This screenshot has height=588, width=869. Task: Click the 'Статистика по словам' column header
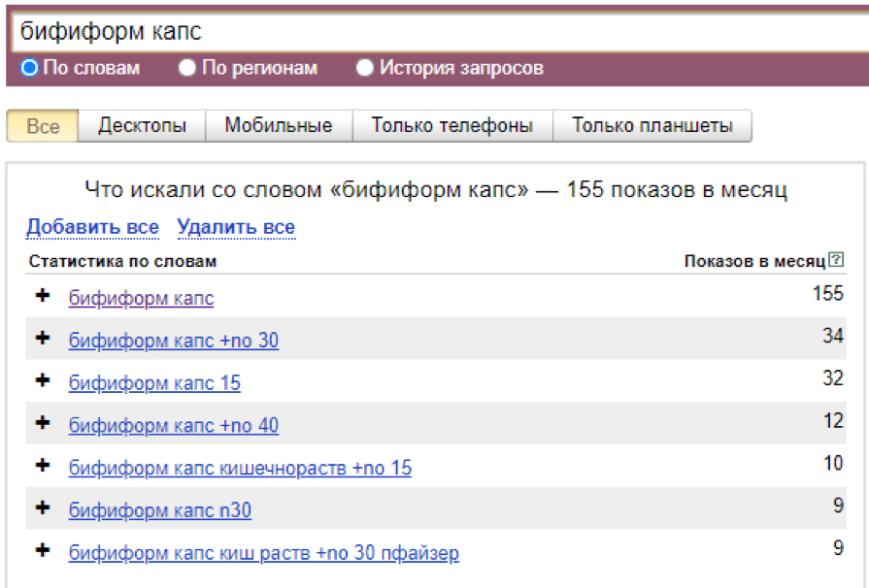(x=122, y=261)
